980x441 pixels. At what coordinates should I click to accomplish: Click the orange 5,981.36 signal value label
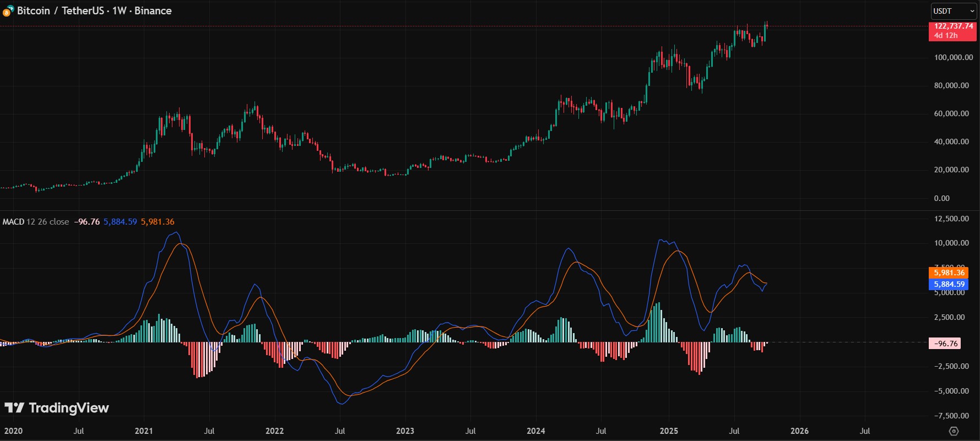[949, 273]
